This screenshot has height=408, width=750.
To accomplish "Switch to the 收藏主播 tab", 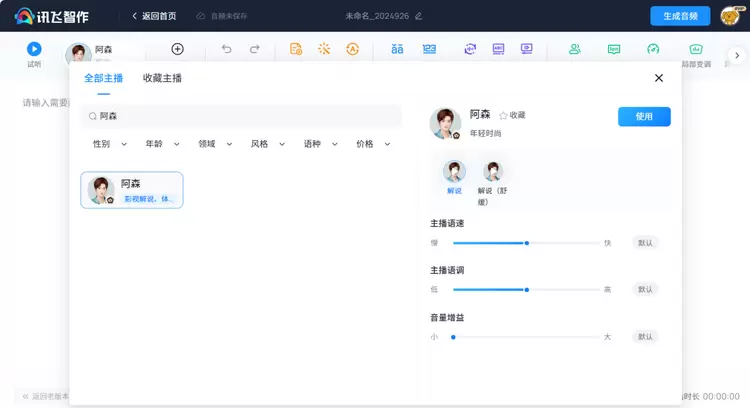I will (162, 78).
